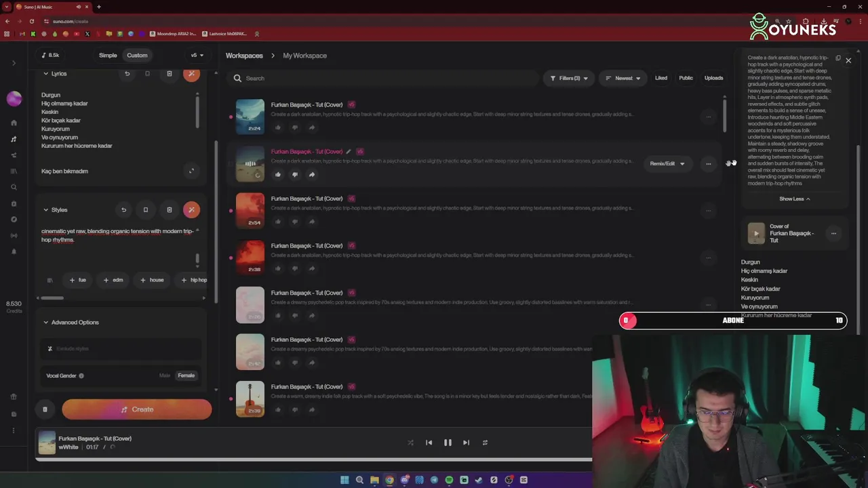Open the Filters (3) dropdown
Image resolution: width=868 pixels, height=488 pixels.
569,78
